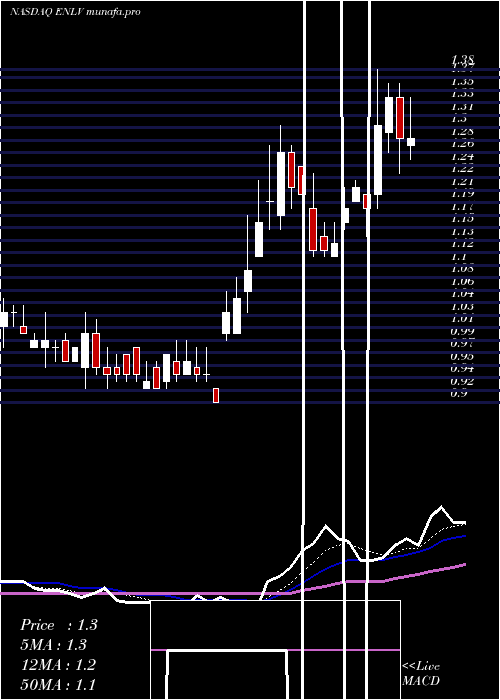Select the Price : 1.3 legend line
The width and height of the screenshot is (500, 700).
point(58,625)
